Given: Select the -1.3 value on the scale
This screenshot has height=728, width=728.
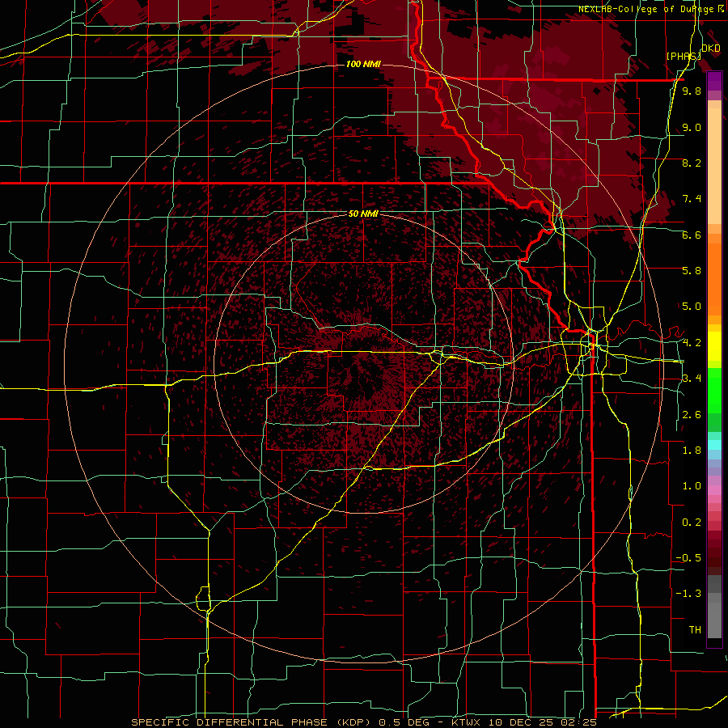Looking at the screenshot, I should click(x=688, y=594).
